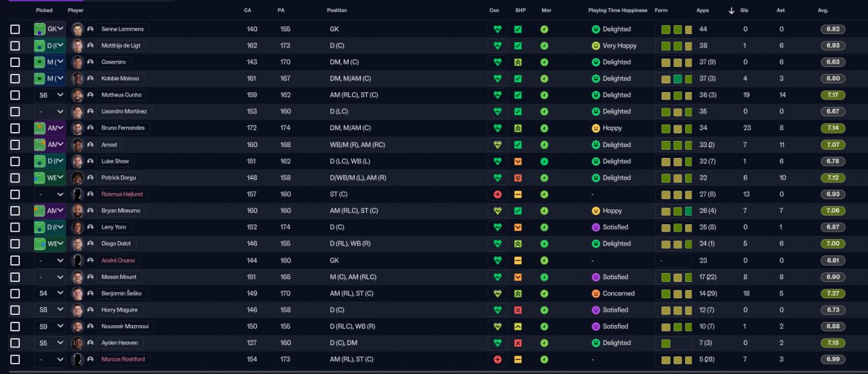868x374 pixels.
Task: Click Bruno Fernandes' morale icon
Action: point(544,128)
